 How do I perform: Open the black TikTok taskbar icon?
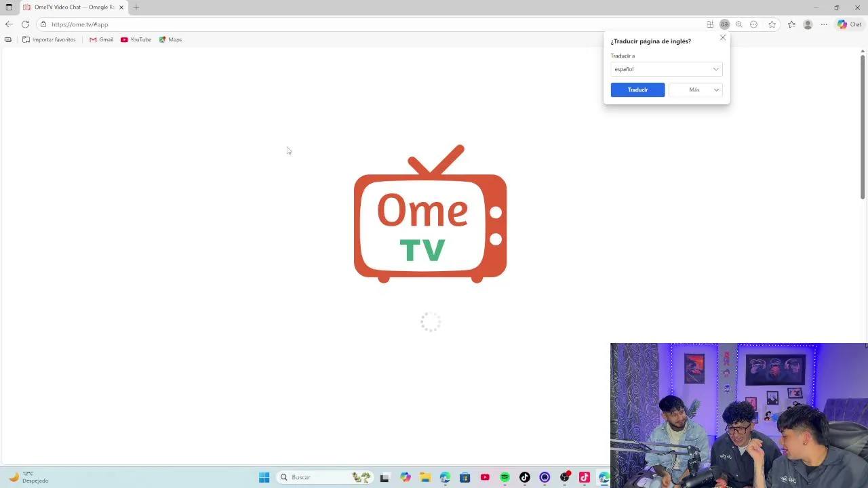click(524, 477)
